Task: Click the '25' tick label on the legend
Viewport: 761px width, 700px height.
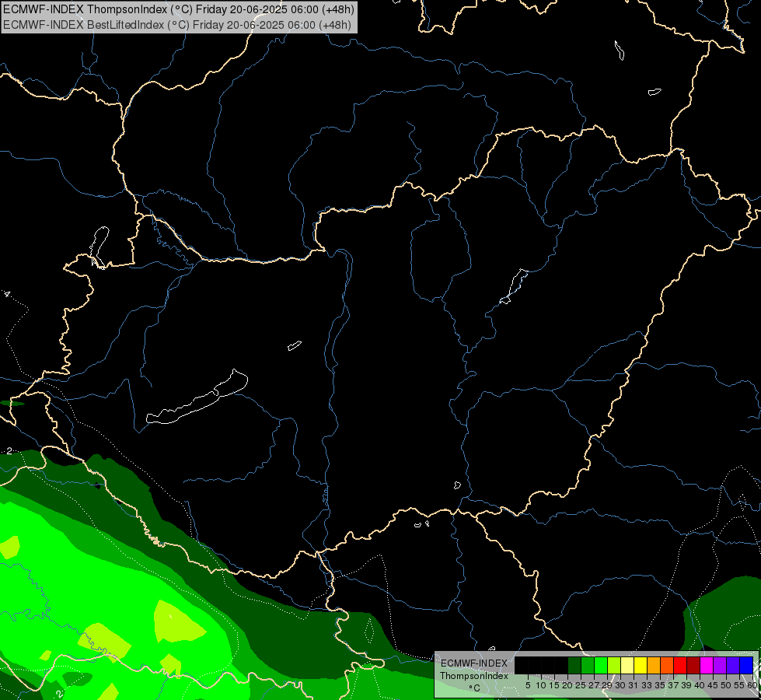Action: point(581,685)
